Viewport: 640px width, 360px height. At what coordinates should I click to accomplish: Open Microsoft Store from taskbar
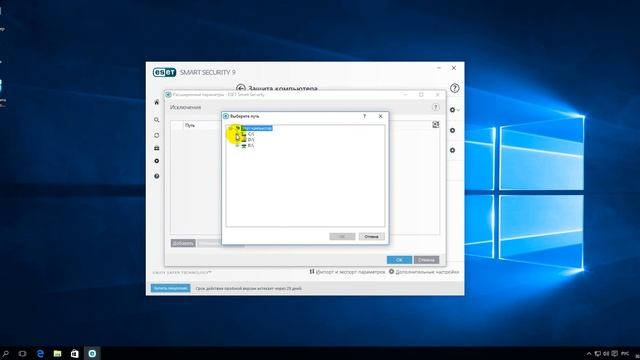pyautogui.click(x=75, y=353)
